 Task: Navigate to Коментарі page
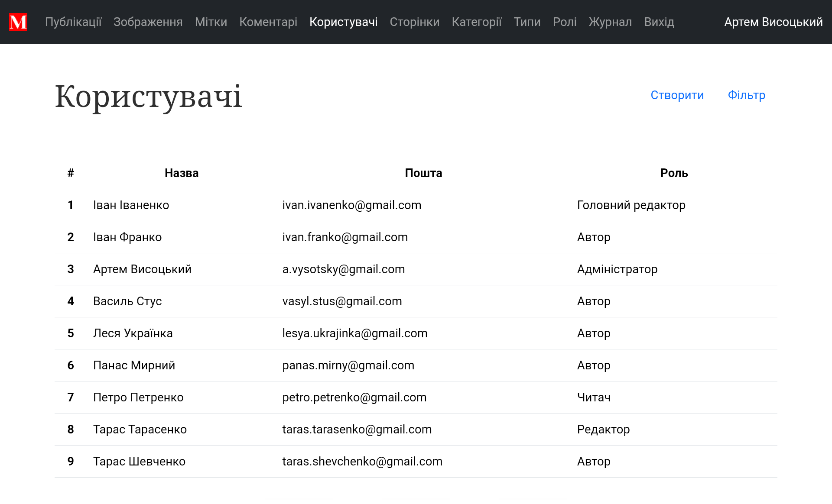tap(268, 22)
